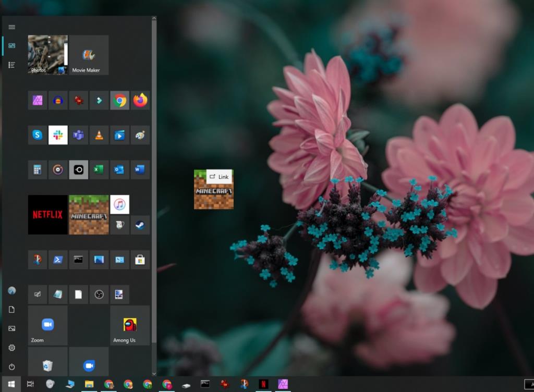
Task: Expand the Start menu navigation with the hamburger button
Action: 11,27
